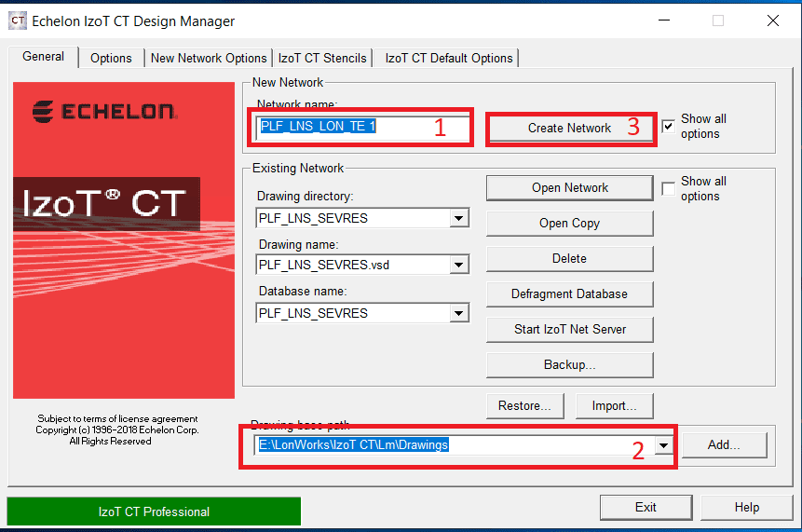The width and height of the screenshot is (802, 532).
Task: Start the IzoT Net Server
Action: click(x=569, y=329)
